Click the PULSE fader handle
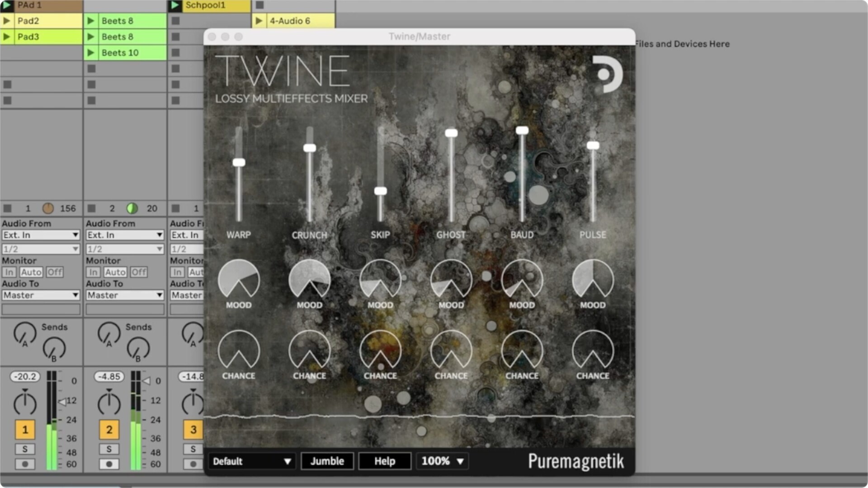The image size is (868, 488). pos(593,145)
